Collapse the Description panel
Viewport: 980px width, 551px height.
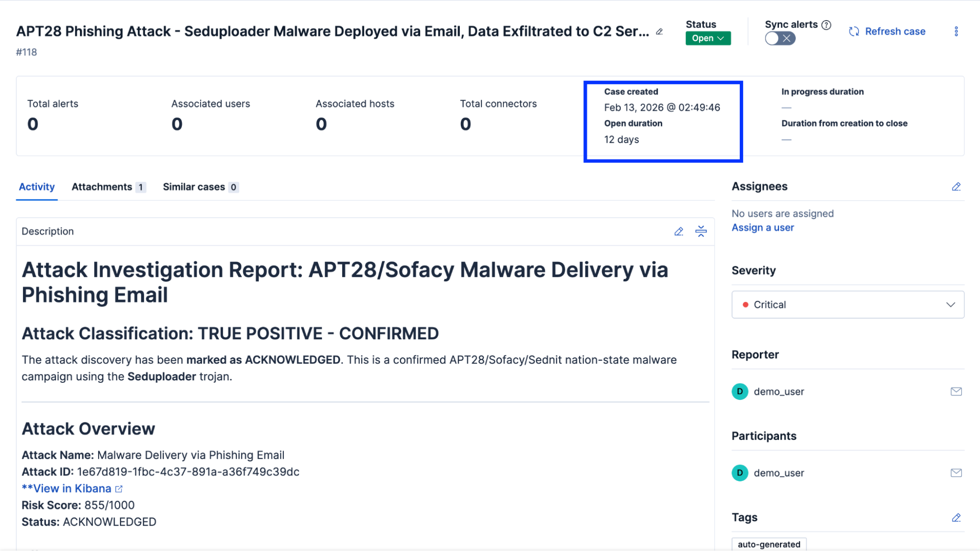coord(701,231)
